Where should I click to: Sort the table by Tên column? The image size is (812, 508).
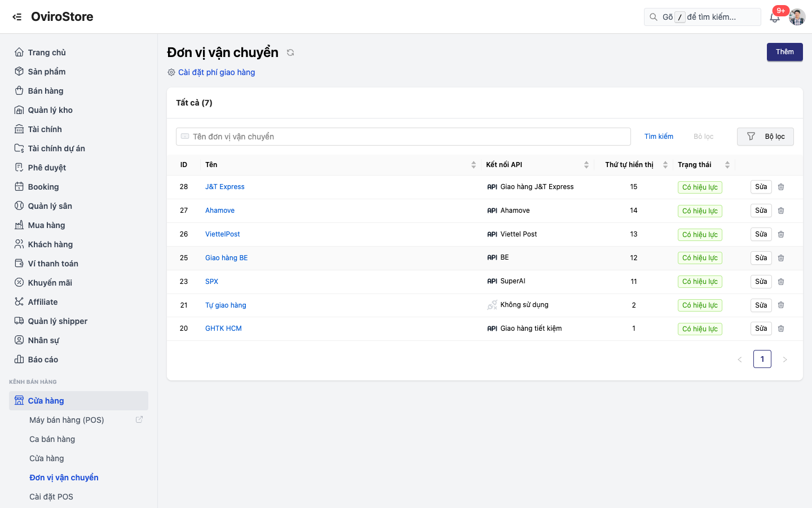[474, 165]
